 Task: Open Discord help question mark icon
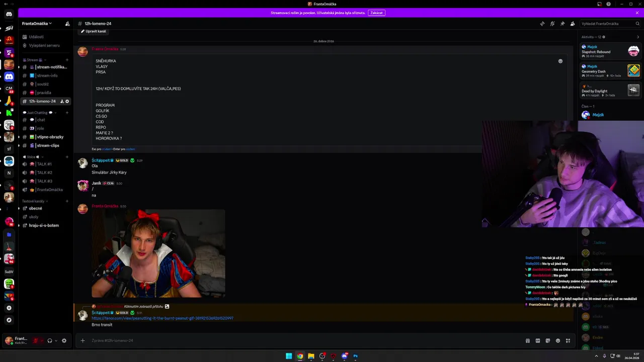tap(609, 4)
